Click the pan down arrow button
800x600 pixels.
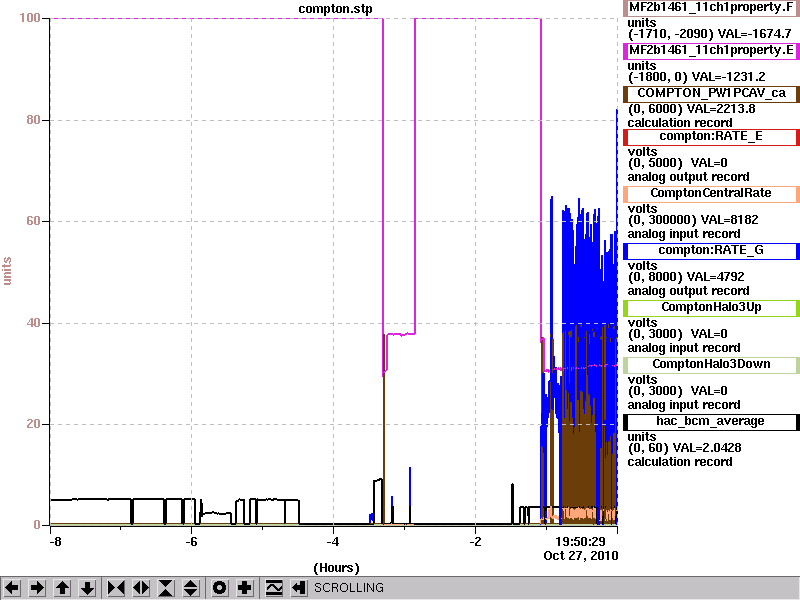(x=88, y=588)
